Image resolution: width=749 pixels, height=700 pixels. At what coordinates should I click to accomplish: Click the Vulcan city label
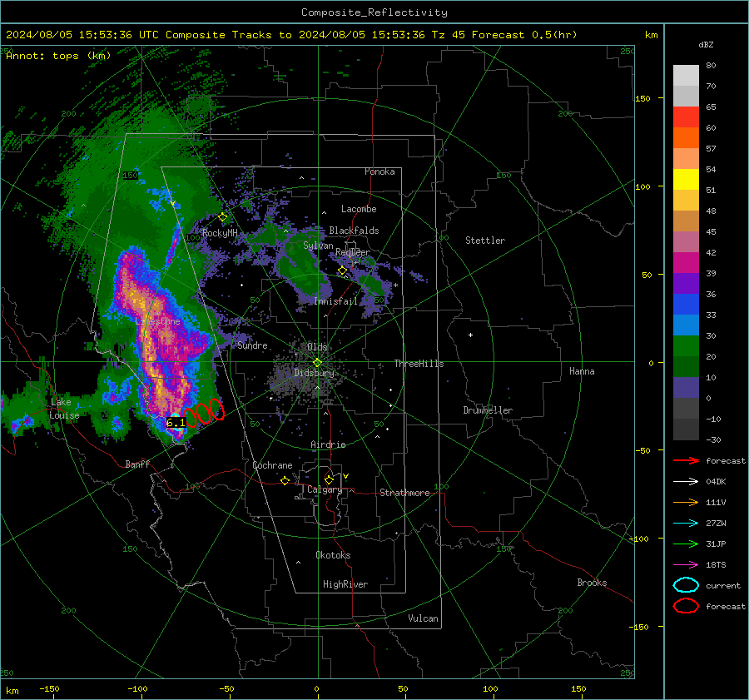click(423, 618)
